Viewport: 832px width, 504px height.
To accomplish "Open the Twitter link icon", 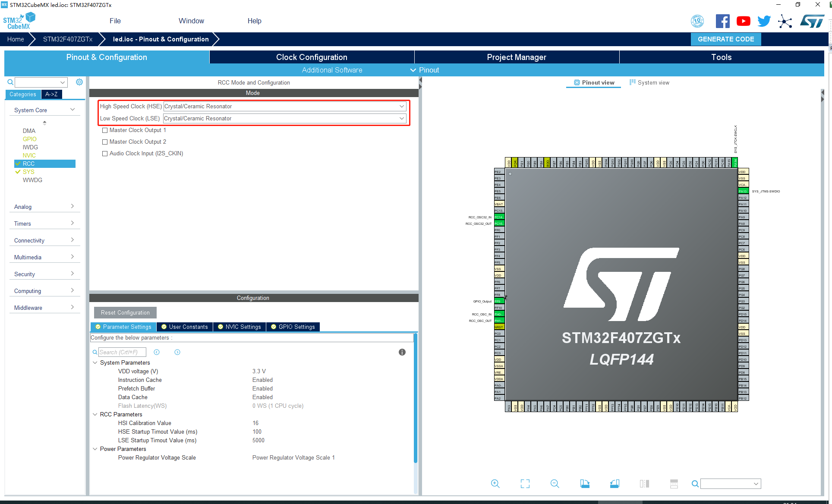I will click(764, 21).
